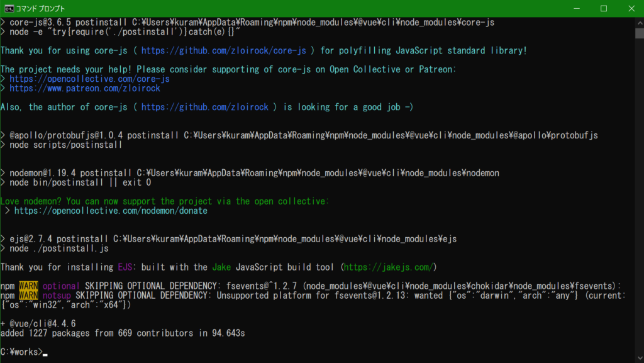The height and width of the screenshot is (363, 644).
Task: Click the WARN badge before 'notsup'
Action: click(x=28, y=296)
